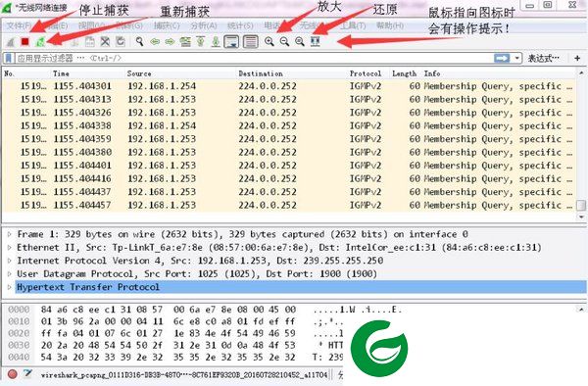Screen dimensions: 588x386
Task: Select the packet at time 1155.404301
Action: [x=289, y=86]
